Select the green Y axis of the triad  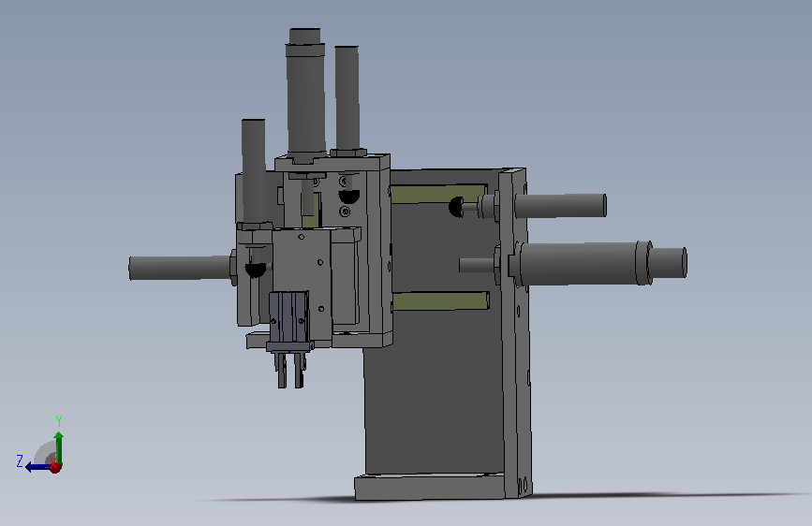(x=59, y=447)
